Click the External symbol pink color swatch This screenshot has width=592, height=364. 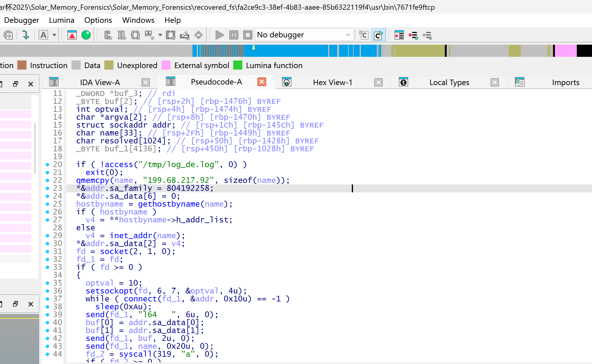coord(166,65)
